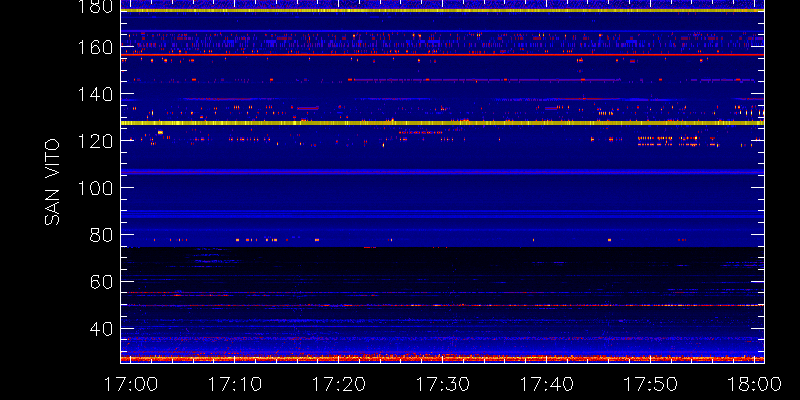
Task: Click the yellow band at the 180 tick
Action: [x=442, y=10]
